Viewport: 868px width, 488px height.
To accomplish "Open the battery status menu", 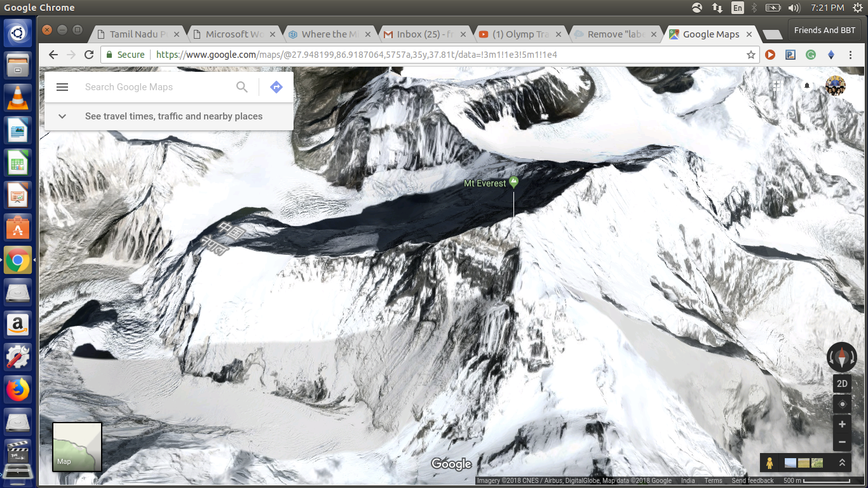I will point(773,8).
